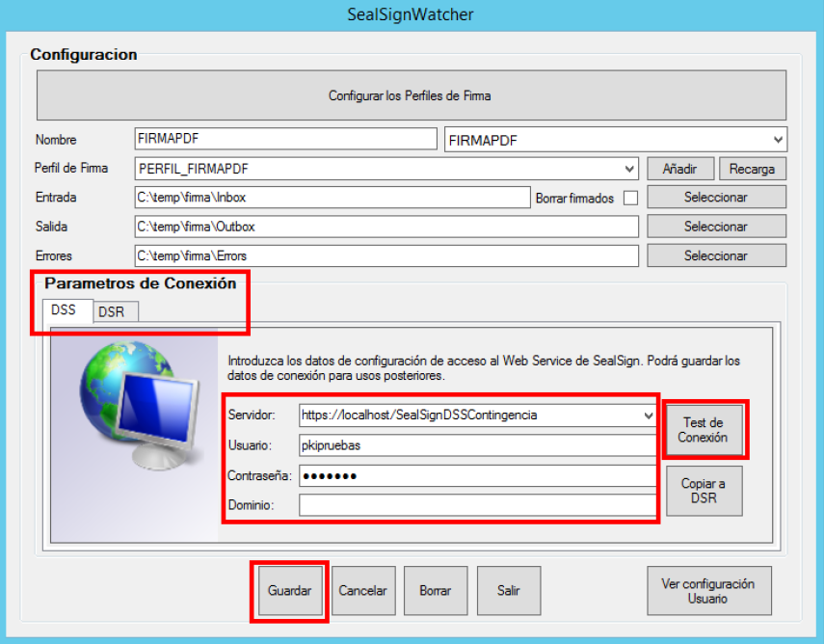Click the Configuracion group title

(x=84, y=55)
